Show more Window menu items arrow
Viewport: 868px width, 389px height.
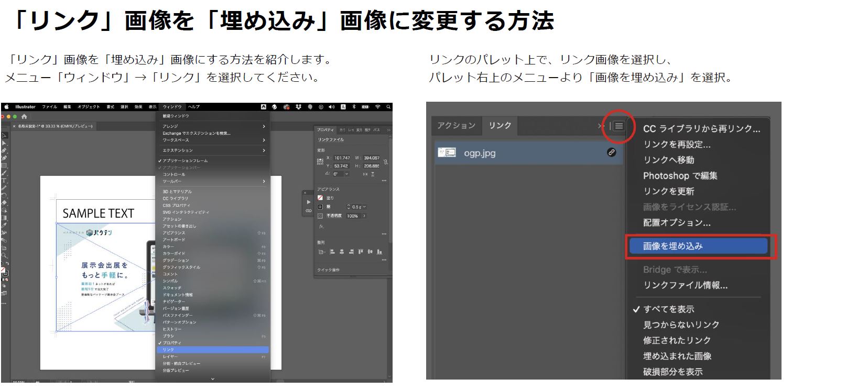click(212, 379)
